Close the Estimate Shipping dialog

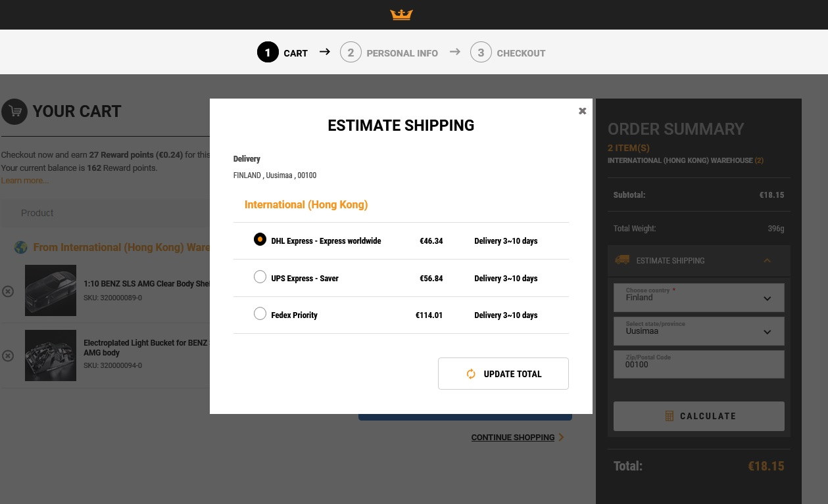tap(582, 111)
